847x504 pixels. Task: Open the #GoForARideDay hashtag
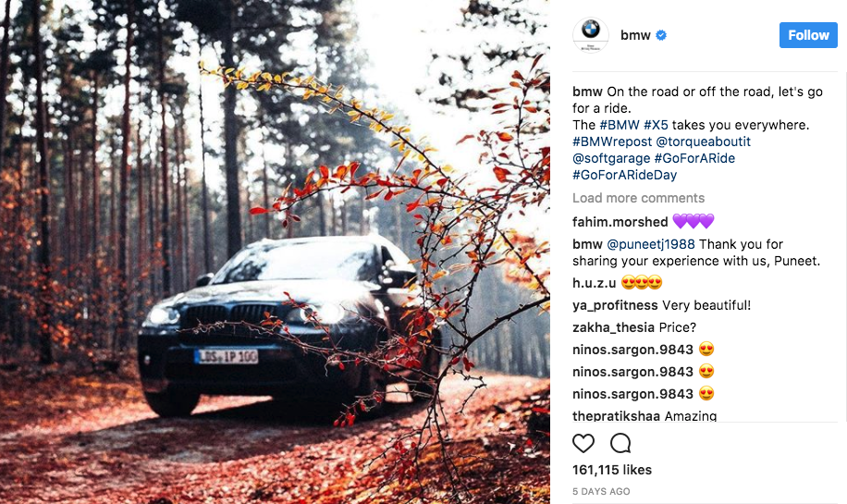pos(624,175)
